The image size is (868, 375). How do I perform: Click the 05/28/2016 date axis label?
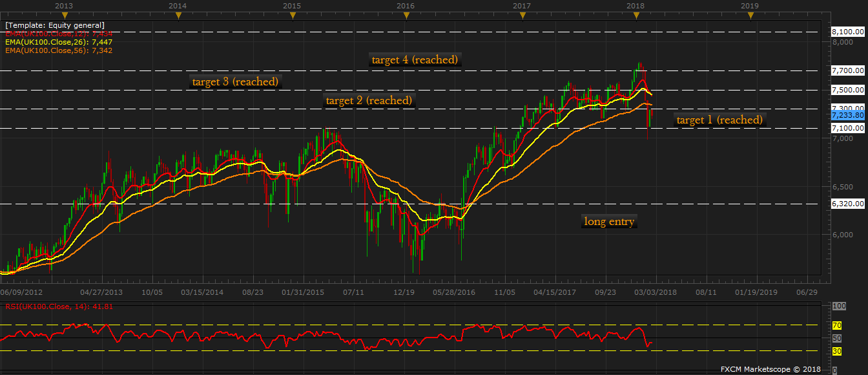455,292
